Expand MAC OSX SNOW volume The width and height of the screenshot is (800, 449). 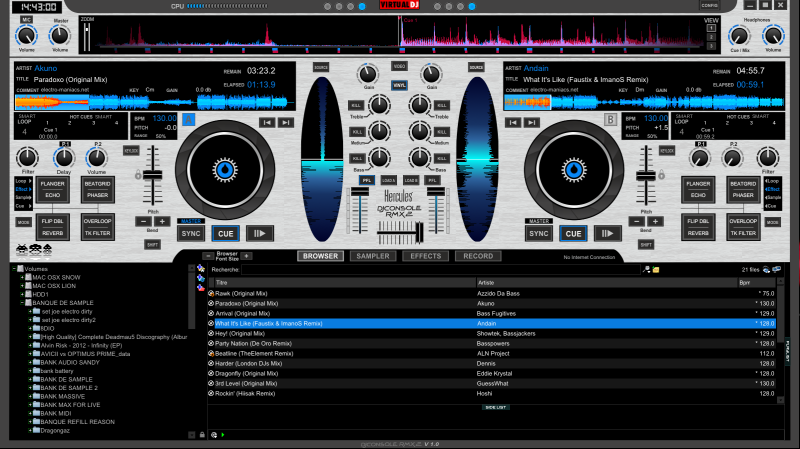22,278
